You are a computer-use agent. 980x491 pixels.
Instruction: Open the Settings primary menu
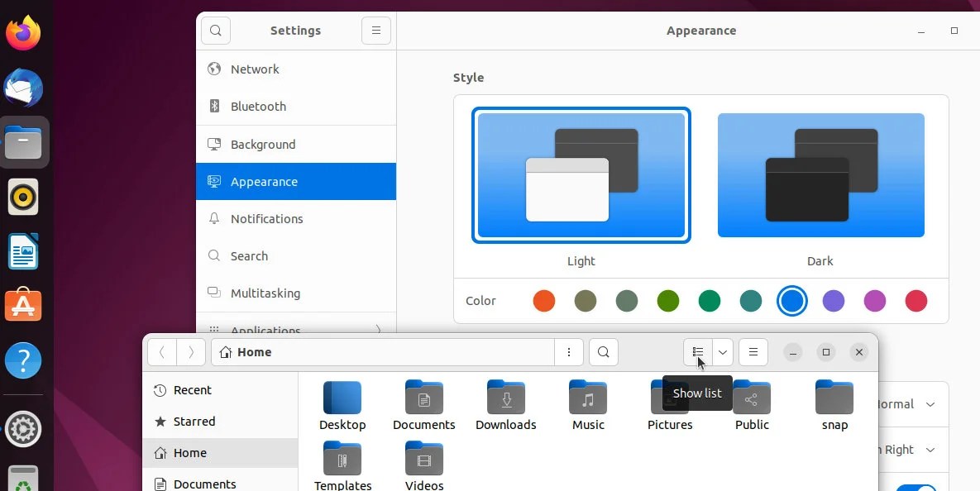coord(376,30)
